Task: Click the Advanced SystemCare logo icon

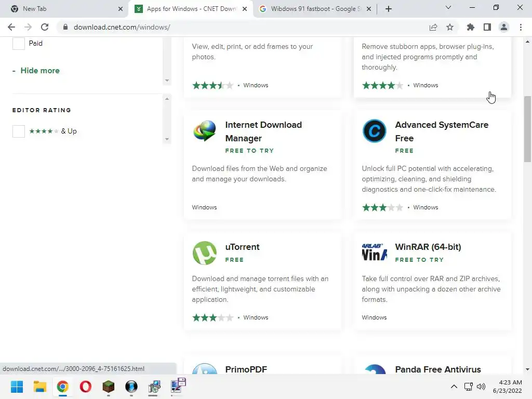Action: coord(374,131)
